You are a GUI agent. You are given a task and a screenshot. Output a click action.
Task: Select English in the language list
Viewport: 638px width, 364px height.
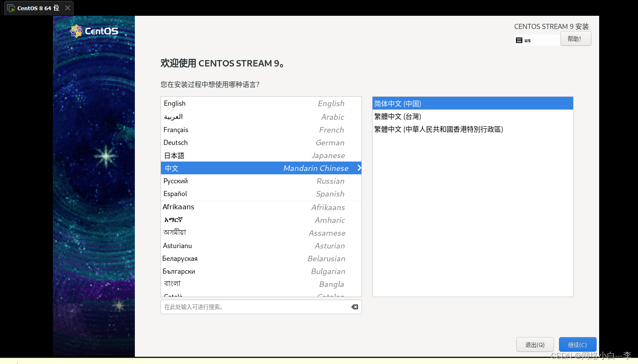(261, 104)
